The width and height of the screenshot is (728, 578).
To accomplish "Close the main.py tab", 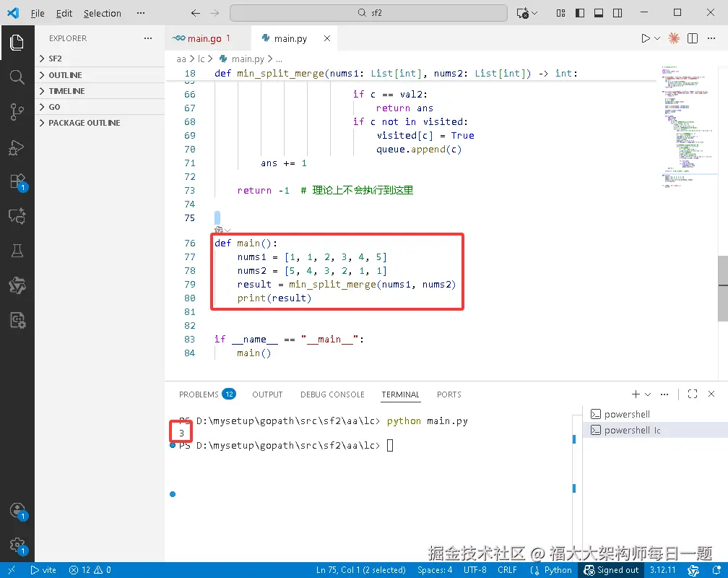I will click(327, 38).
